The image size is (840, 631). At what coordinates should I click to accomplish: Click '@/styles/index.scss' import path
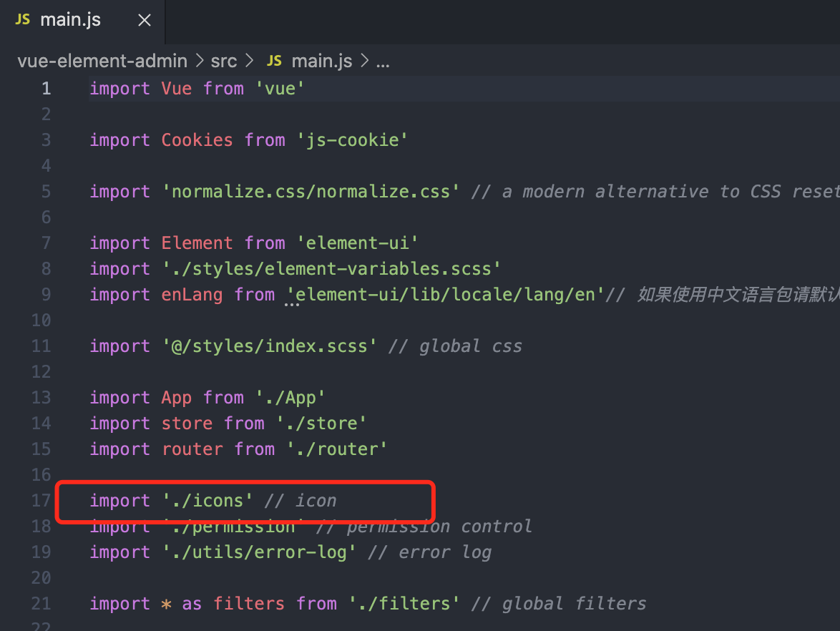tap(270, 346)
